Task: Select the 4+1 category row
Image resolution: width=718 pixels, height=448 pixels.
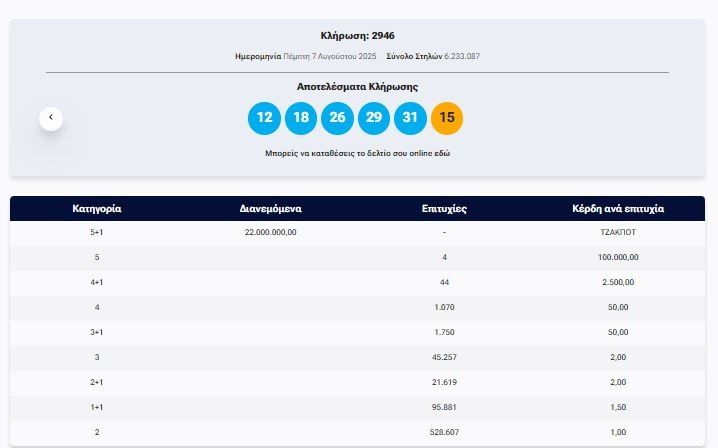Action: click(97, 283)
